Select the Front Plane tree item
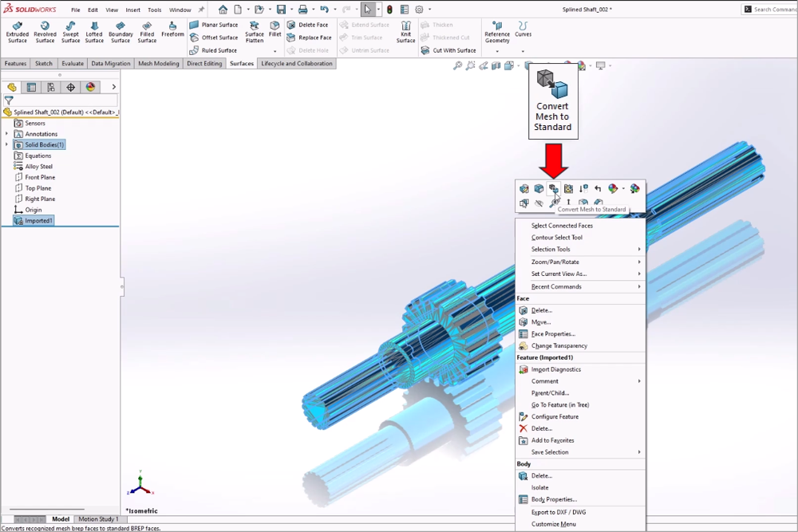The height and width of the screenshot is (532, 798). pos(34,178)
